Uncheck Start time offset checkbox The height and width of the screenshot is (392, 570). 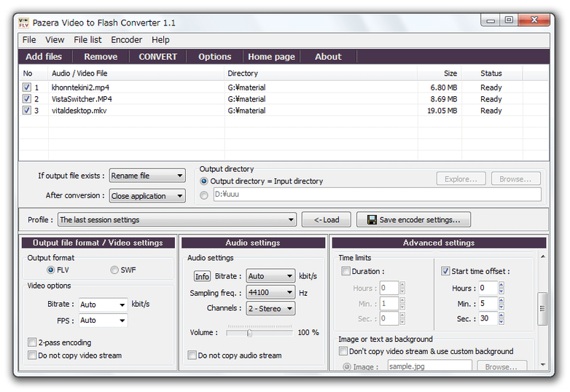445,271
